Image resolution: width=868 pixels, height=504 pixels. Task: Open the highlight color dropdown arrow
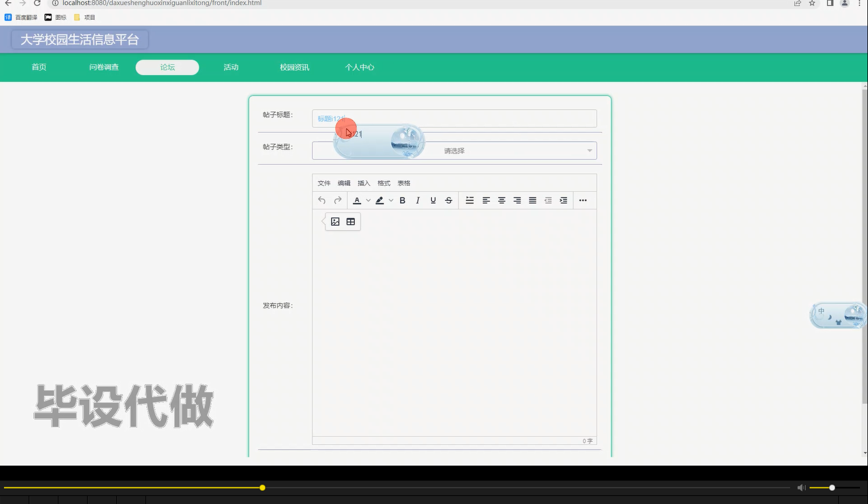(x=390, y=200)
